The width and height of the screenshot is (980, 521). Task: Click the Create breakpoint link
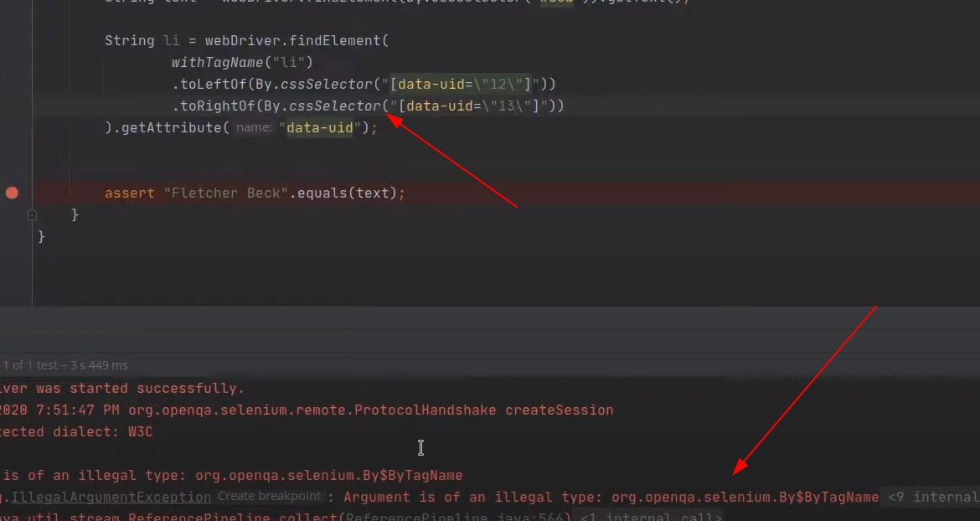click(269, 497)
